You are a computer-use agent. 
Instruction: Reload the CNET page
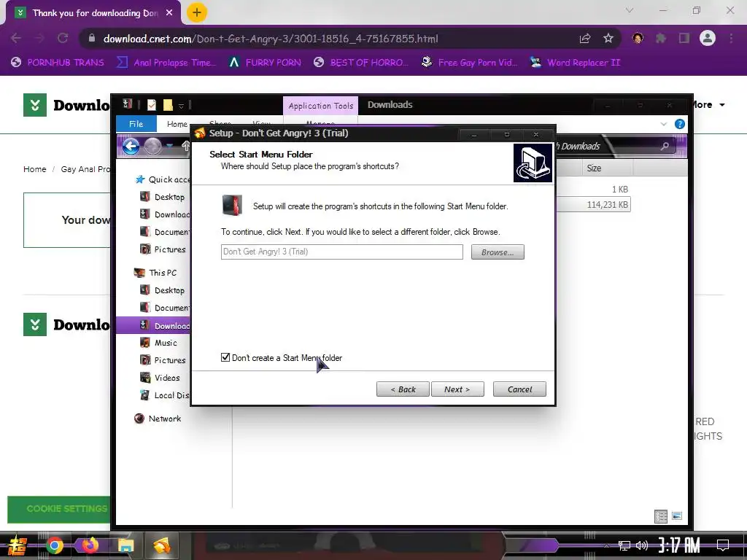click(x=63, y=38)
